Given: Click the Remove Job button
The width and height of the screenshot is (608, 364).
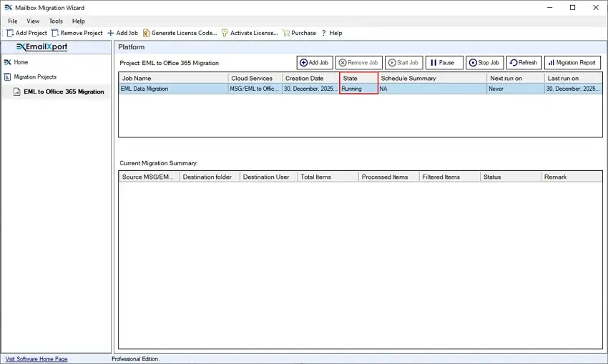Looking at the screenshot, I should pyautogui.click(x=359, y=62).
